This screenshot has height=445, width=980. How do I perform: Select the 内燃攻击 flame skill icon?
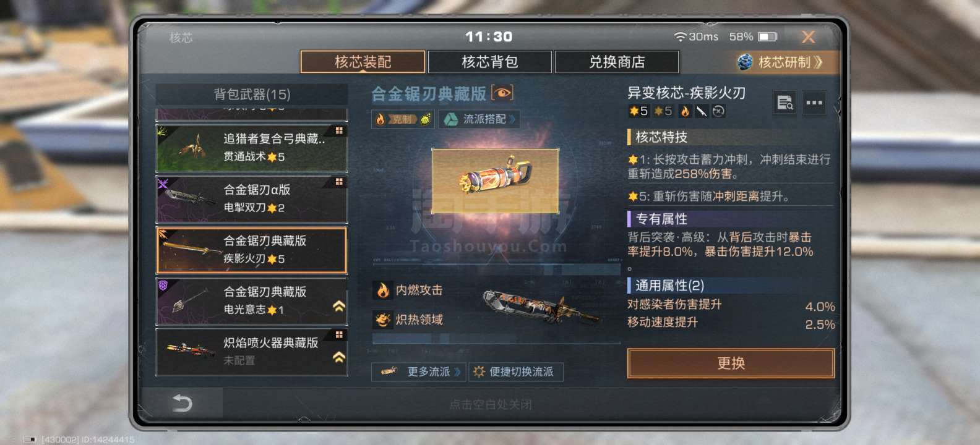pyautogui.click(x=382, y=290)
